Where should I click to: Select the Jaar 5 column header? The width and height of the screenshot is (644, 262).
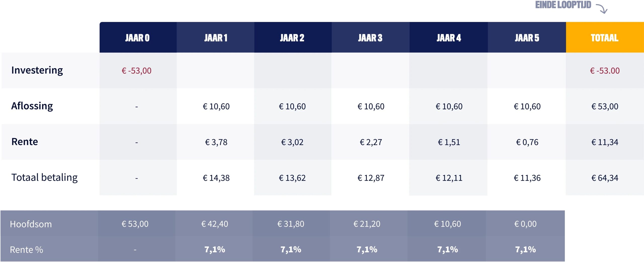coord(527,38)
